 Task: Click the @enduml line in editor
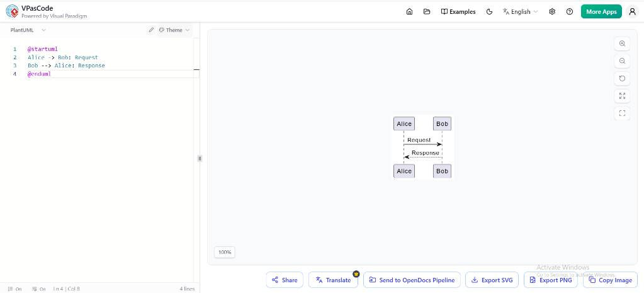coord(39,74)
